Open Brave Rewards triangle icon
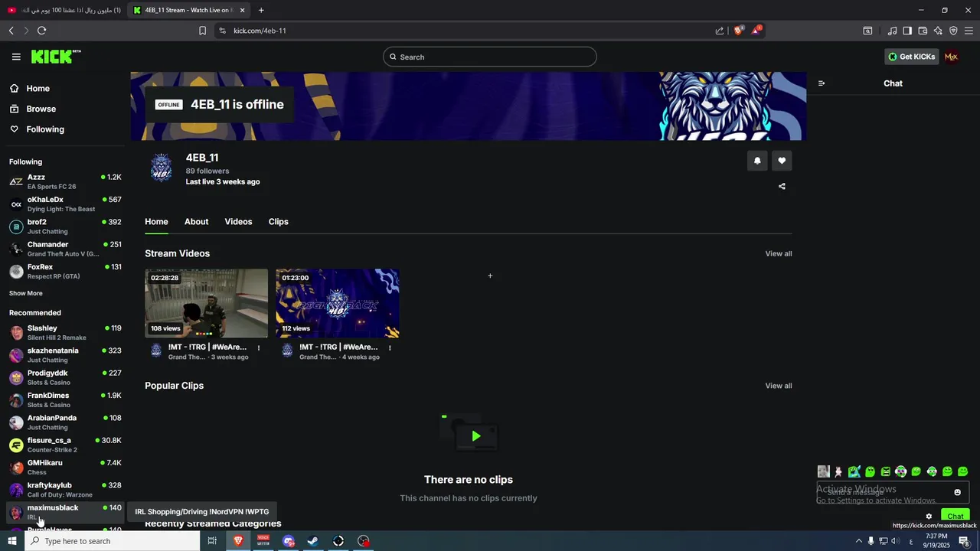 point(756,31)
